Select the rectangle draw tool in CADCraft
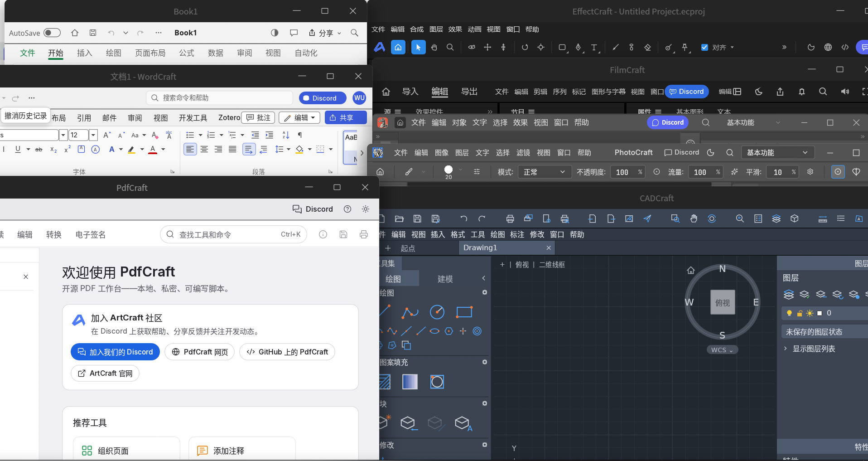This screenshot has height=461, width=868. coord(464,312)
